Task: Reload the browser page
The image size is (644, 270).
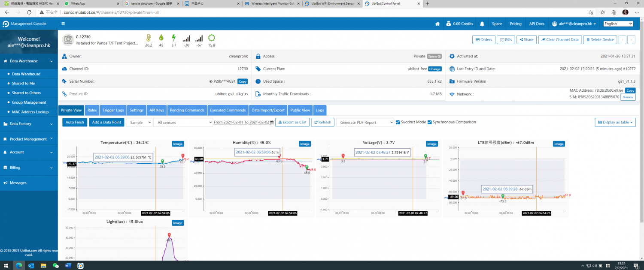Action: coord(30,12)
